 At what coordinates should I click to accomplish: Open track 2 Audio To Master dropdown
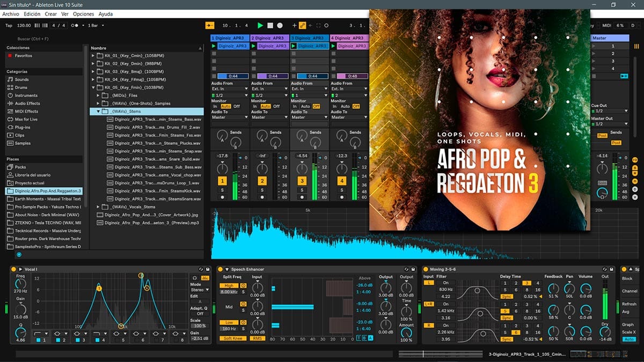click(270, 117)
